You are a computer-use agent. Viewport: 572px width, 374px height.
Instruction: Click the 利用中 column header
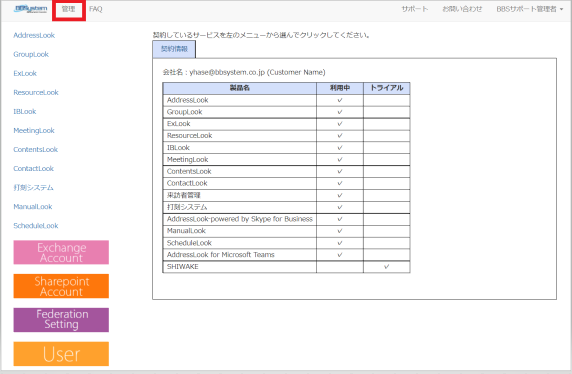340,88
